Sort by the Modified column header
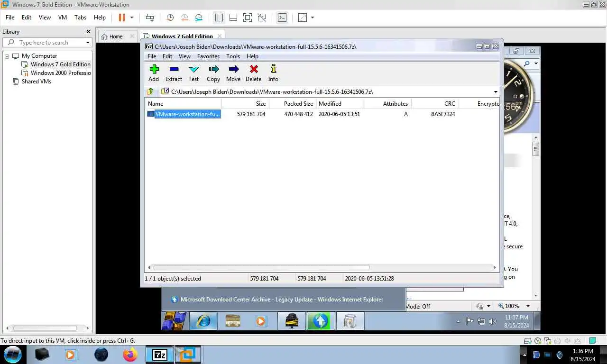Image resolution: width=607 pixels, height=364 pixels. point(340,103)
